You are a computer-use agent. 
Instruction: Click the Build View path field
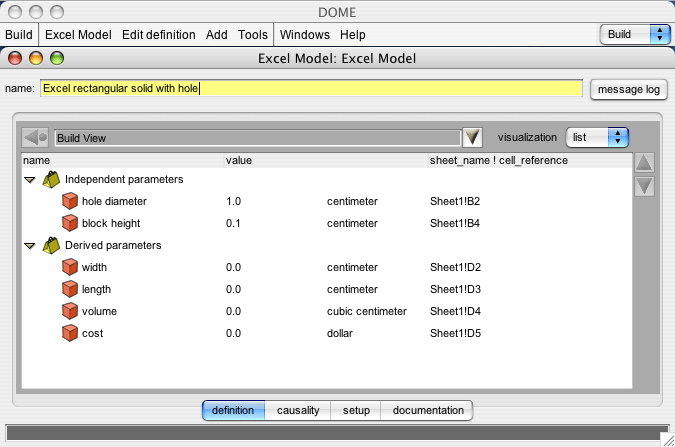(x=258, y=138)
